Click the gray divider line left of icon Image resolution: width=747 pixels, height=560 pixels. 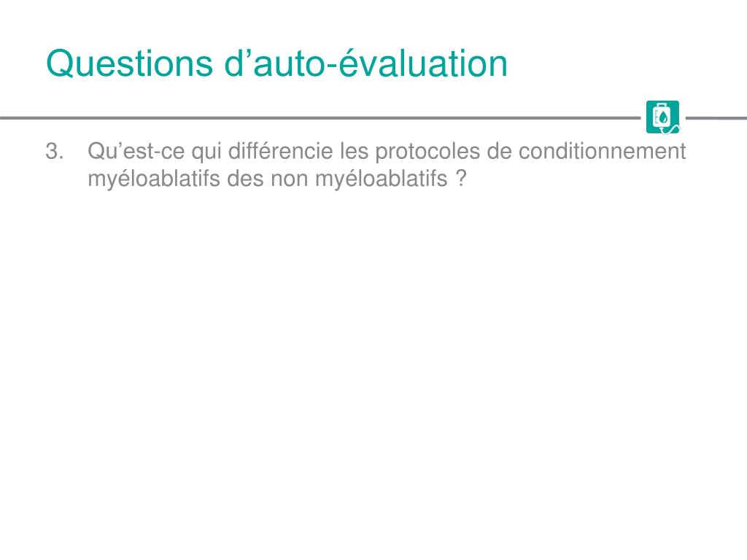[320, 117]
